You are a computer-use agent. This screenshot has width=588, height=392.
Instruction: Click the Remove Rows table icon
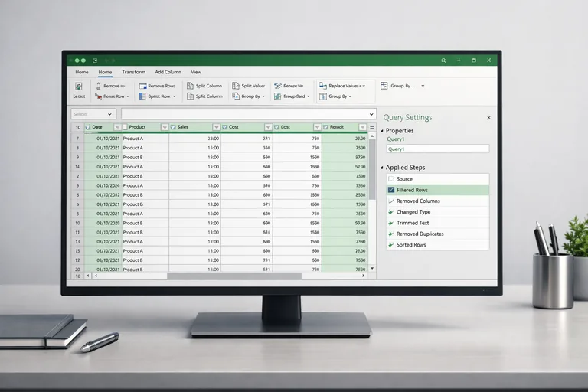pos(142,86)
